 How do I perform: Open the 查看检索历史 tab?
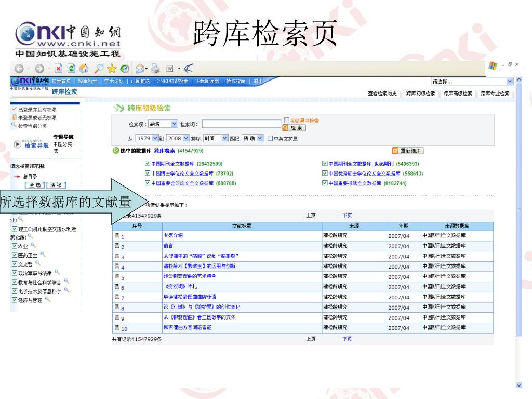(x=382, y=94)
